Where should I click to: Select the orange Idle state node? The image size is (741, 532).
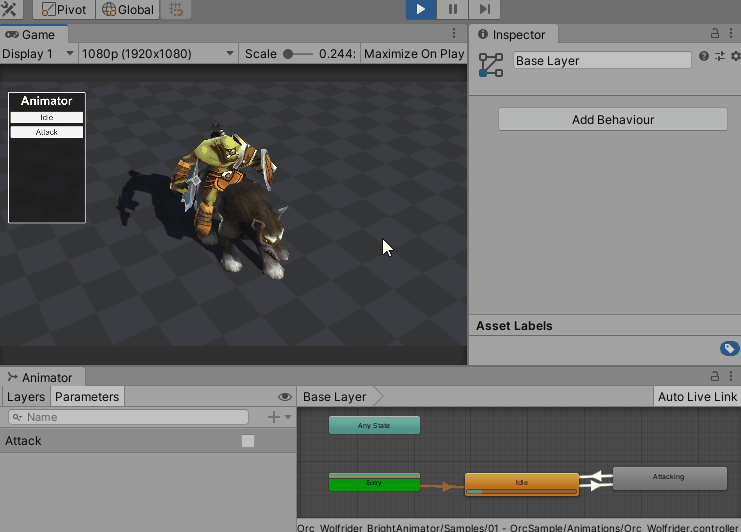click(522, 482)
